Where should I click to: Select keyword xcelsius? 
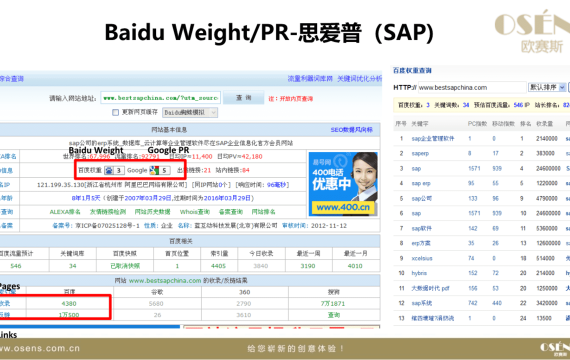(422, 258)
